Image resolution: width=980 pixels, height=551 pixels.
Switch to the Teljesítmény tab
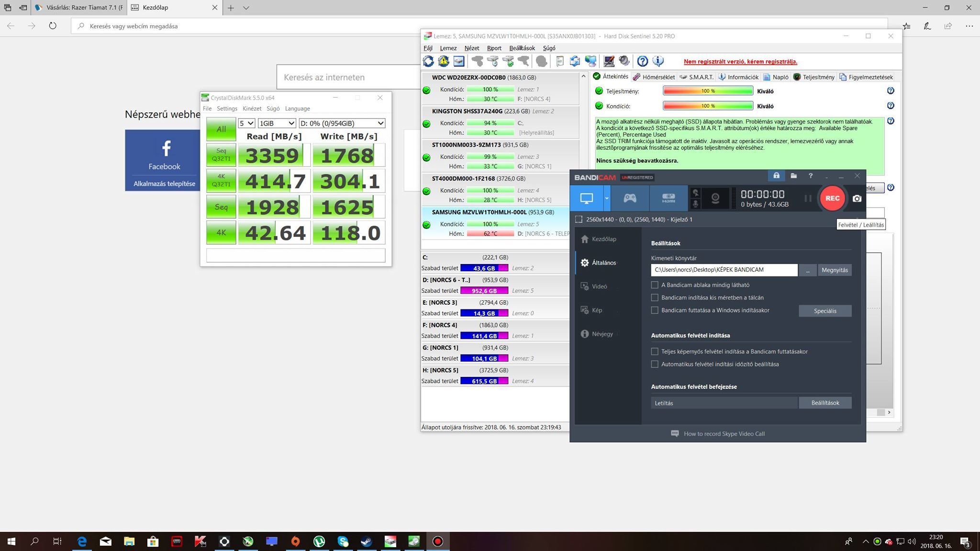coord(813,77)
